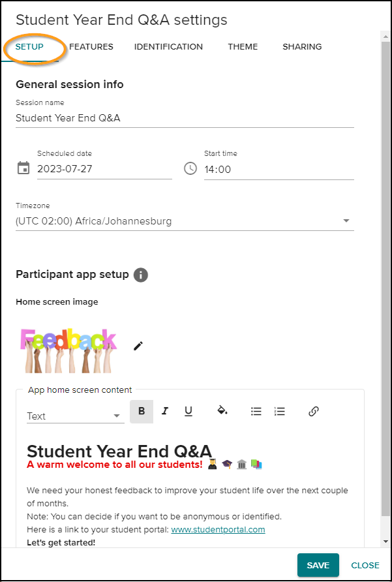Insert a hyperlink using the link icon
Viewport: 392px width, 582px height.
[x=314, y=411]
